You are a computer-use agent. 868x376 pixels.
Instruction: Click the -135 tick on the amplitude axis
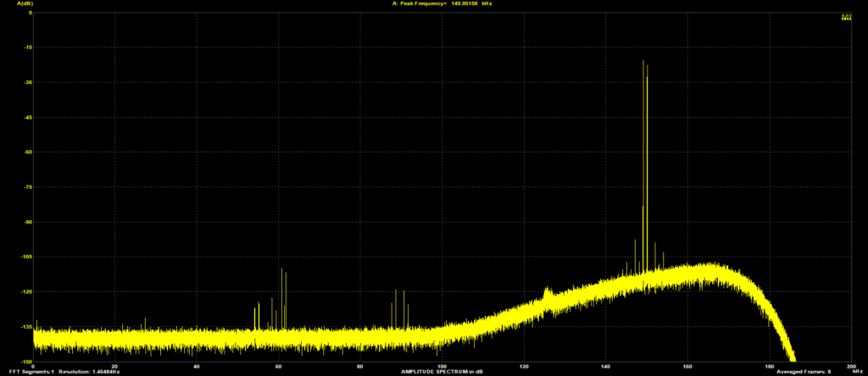[x=25, y=326]
